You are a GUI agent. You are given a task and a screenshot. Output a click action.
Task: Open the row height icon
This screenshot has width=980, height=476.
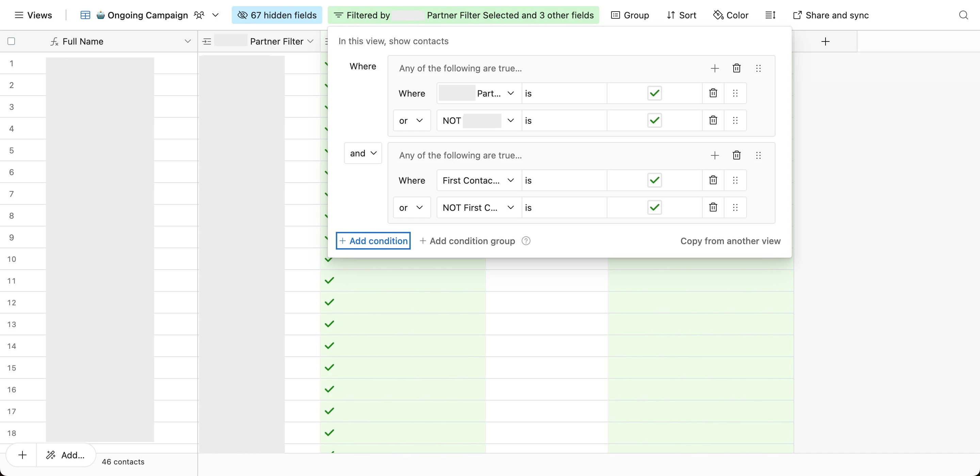tap(770, 15)
